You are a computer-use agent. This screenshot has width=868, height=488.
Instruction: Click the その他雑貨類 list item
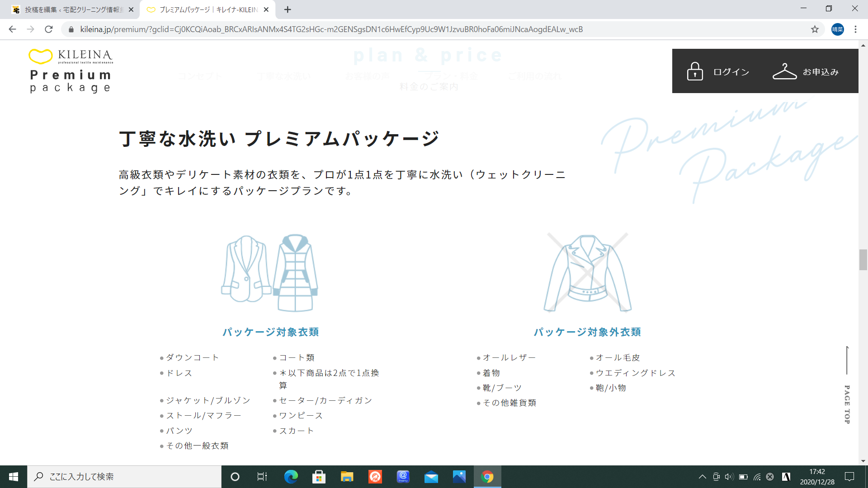509,403
